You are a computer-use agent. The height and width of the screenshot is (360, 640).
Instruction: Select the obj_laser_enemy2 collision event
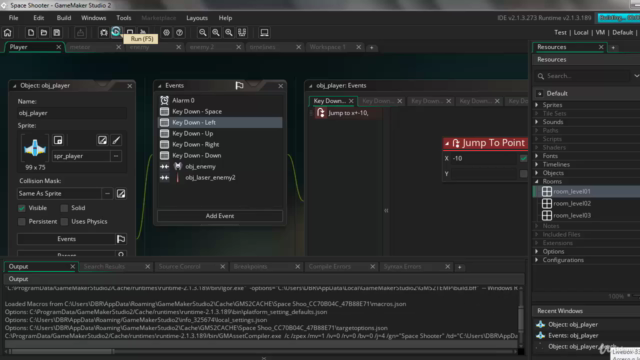pos(220,178)
